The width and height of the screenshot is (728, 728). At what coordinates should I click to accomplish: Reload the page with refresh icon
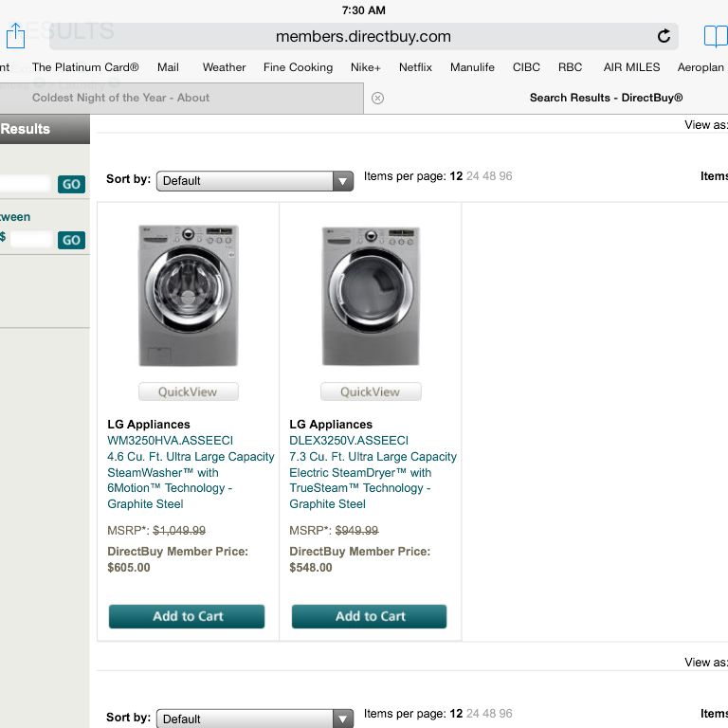664,36
